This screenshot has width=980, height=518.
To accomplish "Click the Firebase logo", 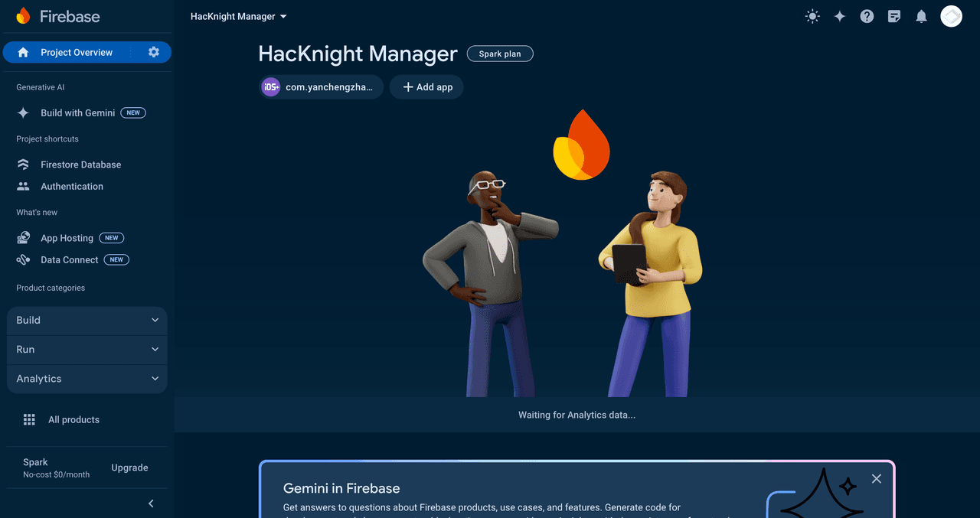I will pyautogui.click(x=57, y=16).
